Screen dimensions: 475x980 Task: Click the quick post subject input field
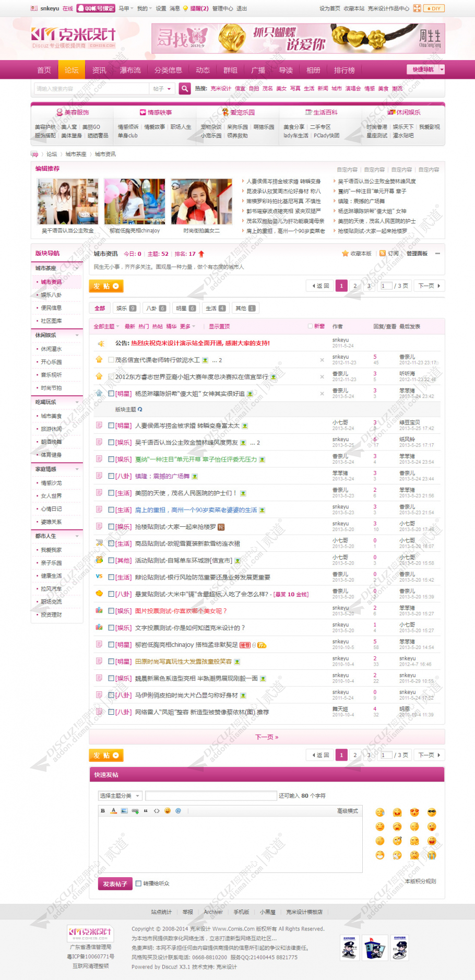[x=211, y=796]
